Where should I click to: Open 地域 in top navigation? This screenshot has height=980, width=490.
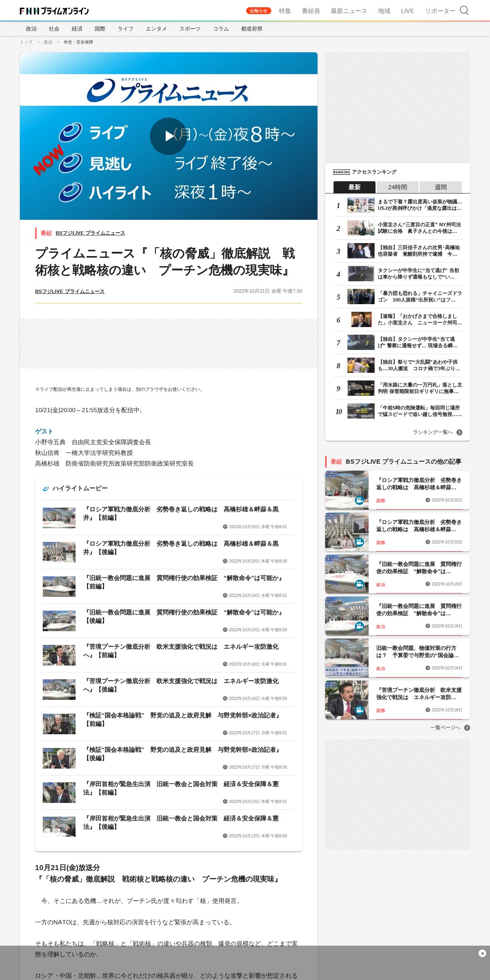[x=384, y=11]
